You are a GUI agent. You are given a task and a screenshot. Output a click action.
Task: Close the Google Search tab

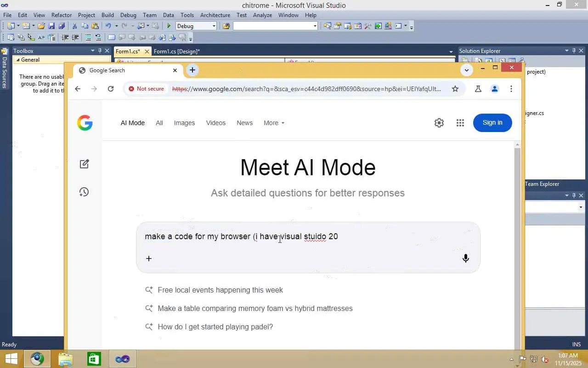point(175,70)
